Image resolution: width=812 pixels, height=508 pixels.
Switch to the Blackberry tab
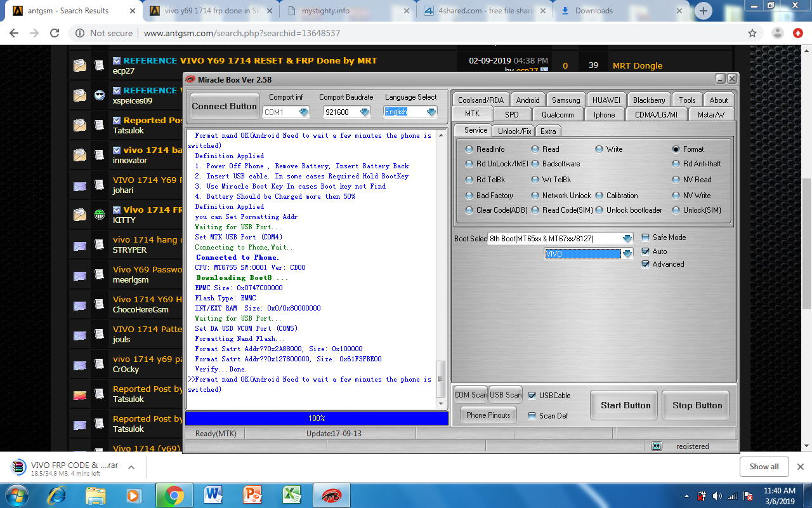pos(649,100)
